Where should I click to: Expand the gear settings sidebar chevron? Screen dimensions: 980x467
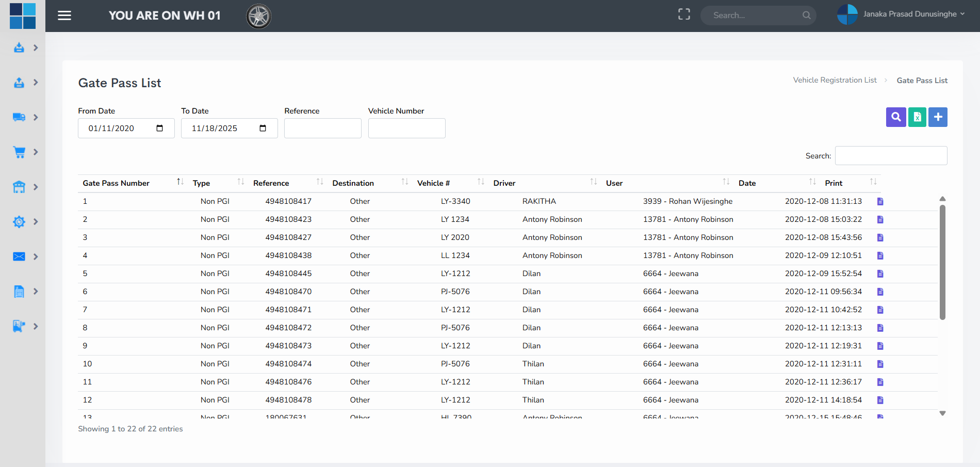(36, 222)
